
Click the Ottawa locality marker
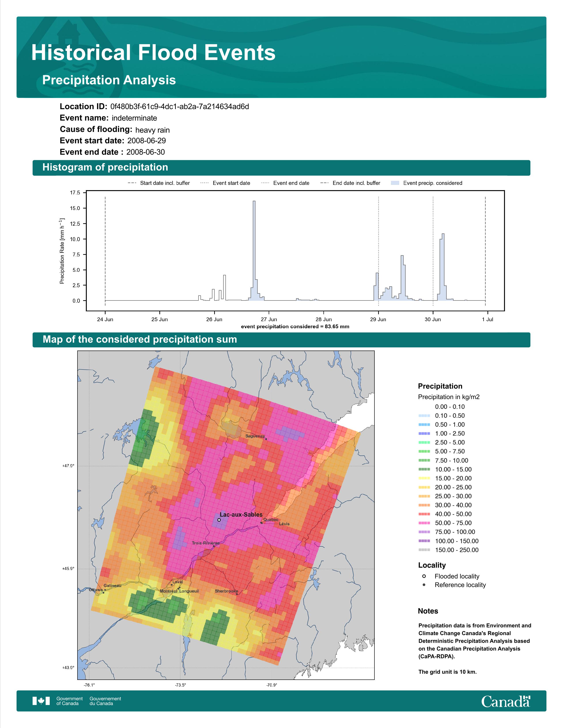[103, 592]
